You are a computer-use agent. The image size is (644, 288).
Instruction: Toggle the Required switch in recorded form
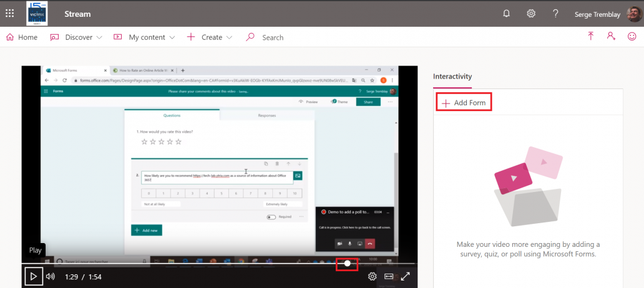coord(271,217)
